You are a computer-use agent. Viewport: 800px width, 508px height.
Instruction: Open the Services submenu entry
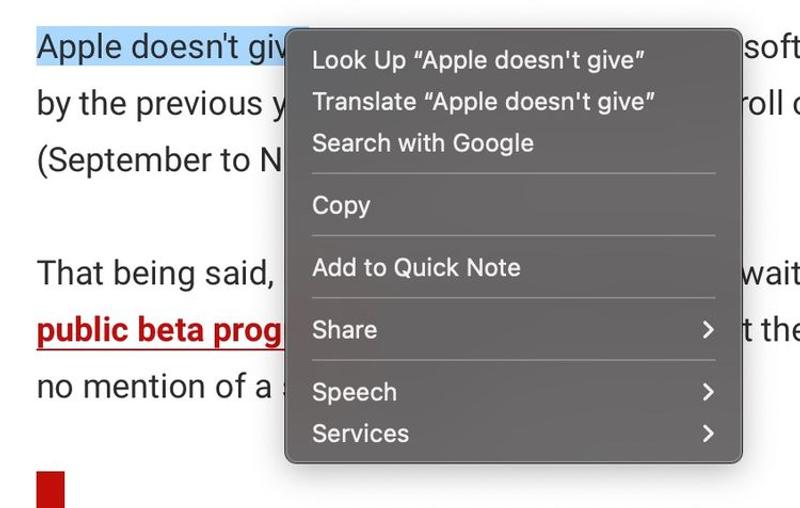[x=360, y=433]
